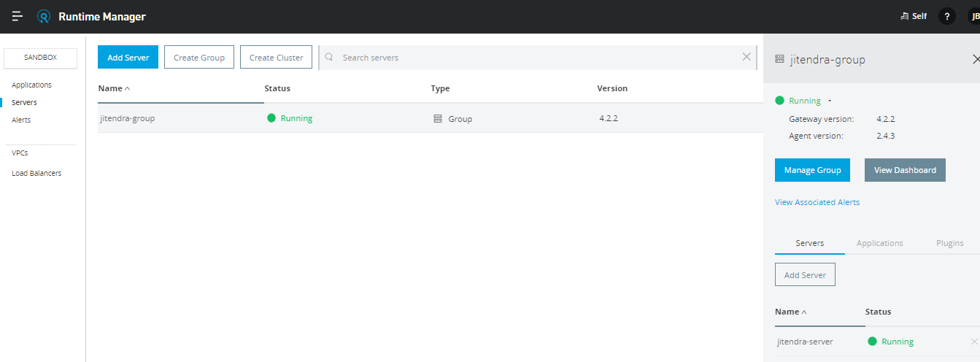
Task: Select the jitendra-group name cell
Action: point(127,118)
